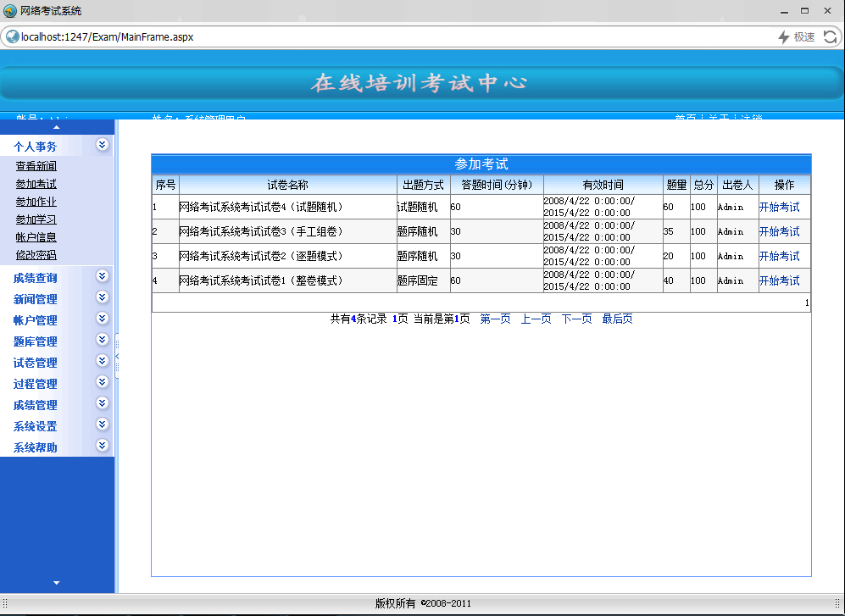The width and height of the screenshot is (845, 616).
Task: Open the 修改密码 menu item
Action: point(36,255)
